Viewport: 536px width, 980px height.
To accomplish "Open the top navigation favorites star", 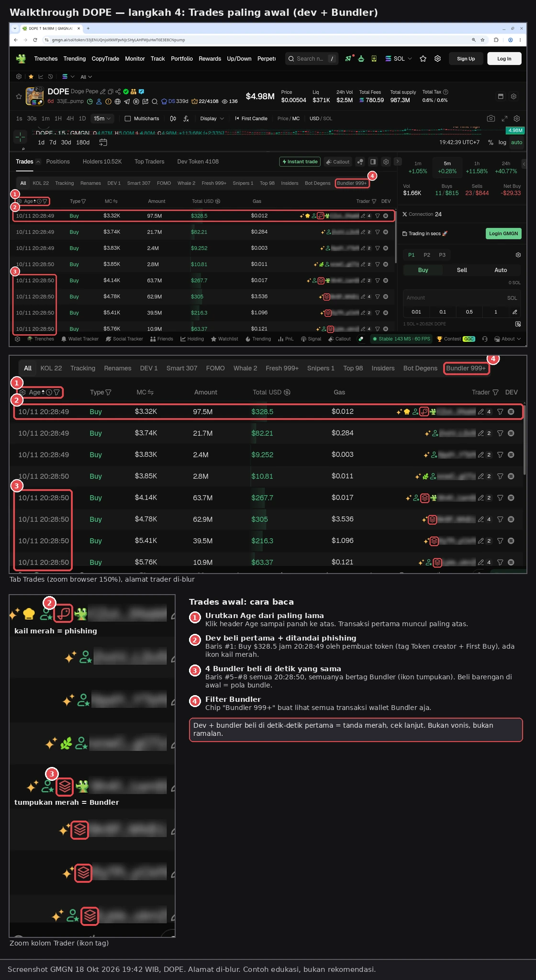I will [x=423, y=58].
